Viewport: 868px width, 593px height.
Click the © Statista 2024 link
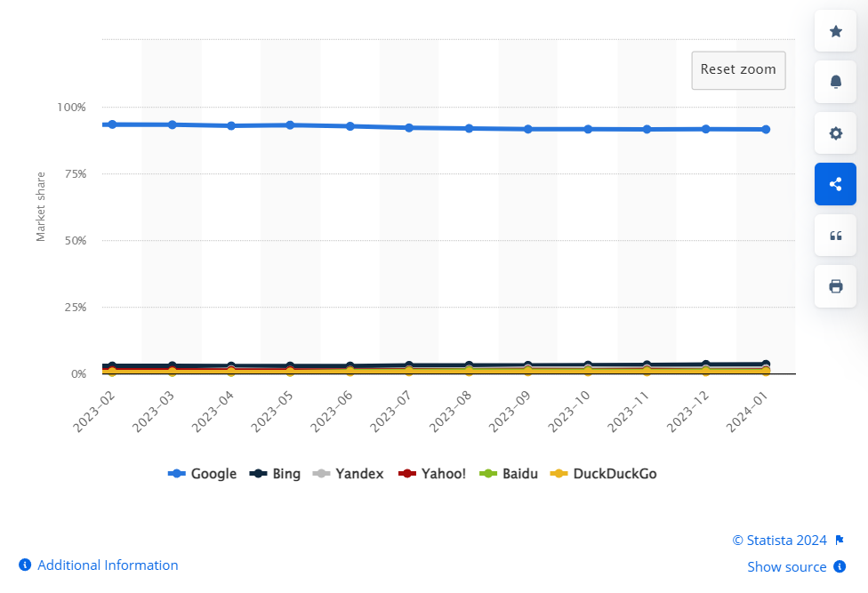(x=779, y=540)
